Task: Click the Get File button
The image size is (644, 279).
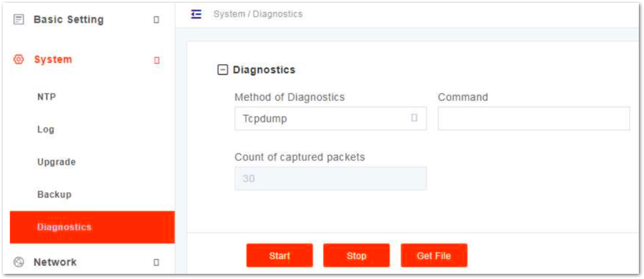Action: point(434,255)
